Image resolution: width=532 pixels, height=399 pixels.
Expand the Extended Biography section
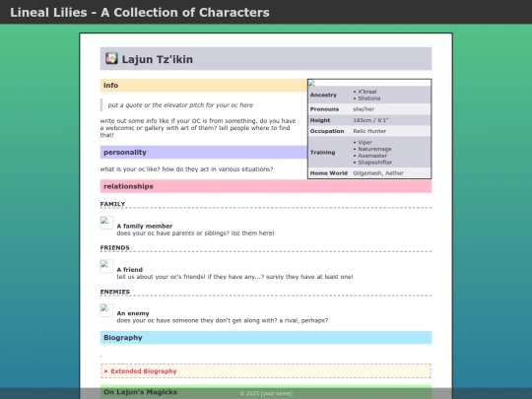(266, 371)
